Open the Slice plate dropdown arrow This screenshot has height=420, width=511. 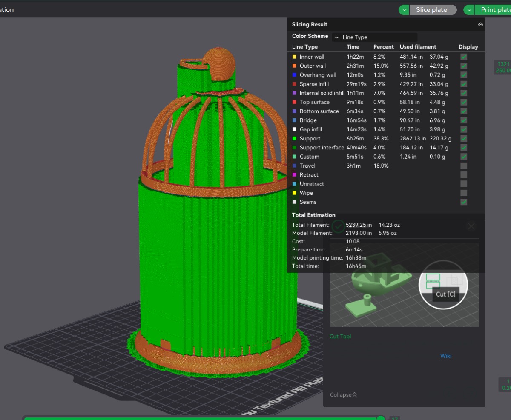click(404, 10)
